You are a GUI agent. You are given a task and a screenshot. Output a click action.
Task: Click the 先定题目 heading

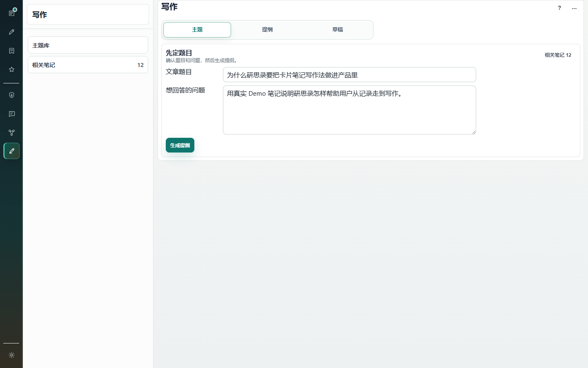point(179,53)
